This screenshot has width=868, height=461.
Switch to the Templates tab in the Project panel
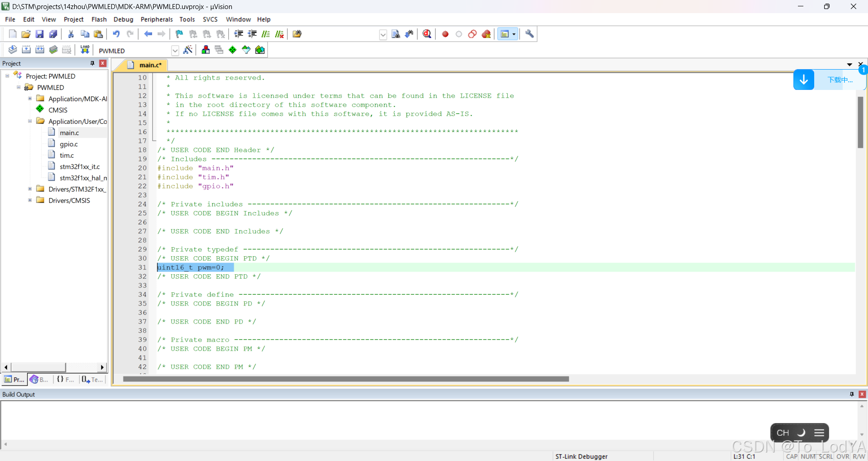[93, 380]
